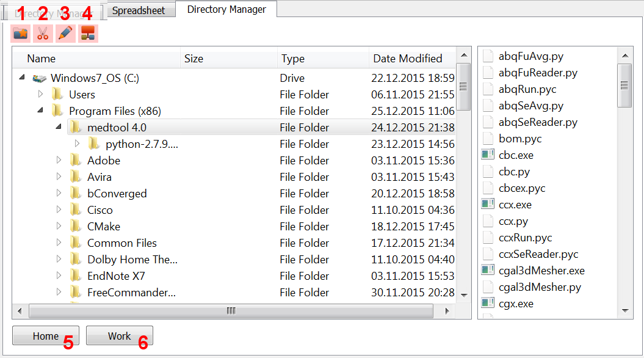
Task: Sort by the Date Modified column header
Action: tap(412, 59)
